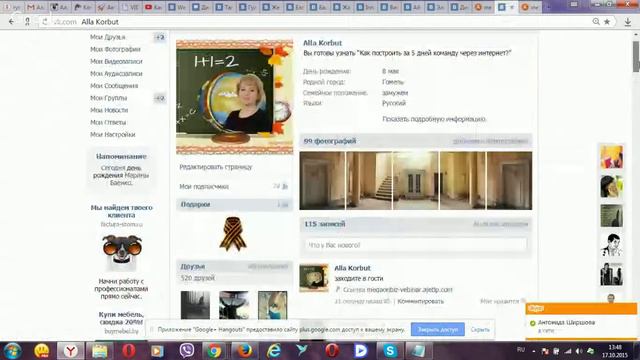Click the RU language indicator in the tray
640x360 pixels.
(521, 350)
